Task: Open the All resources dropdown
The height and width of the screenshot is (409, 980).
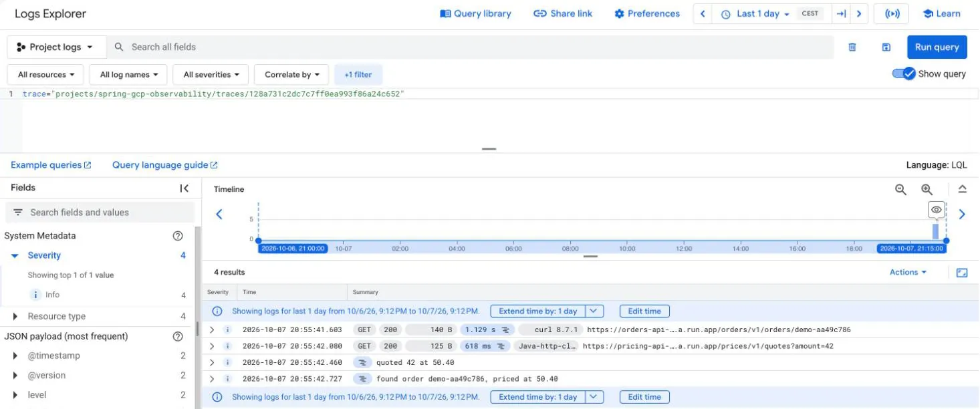Action: (45, 75)
